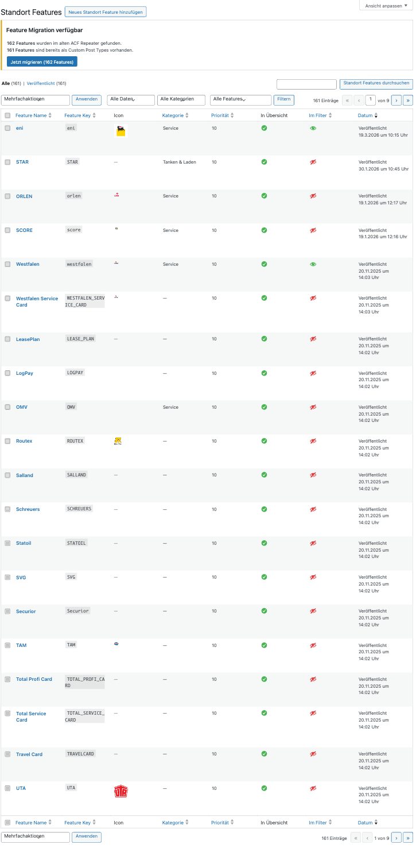Click the eni brand icon in the Icon column

click(119, 131)
